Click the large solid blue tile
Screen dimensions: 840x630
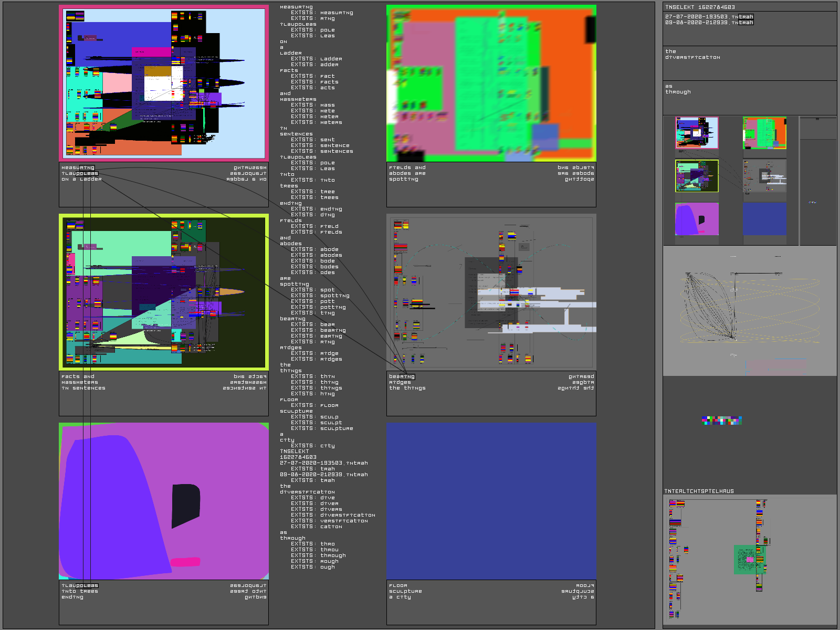click(x=491, y=501)
